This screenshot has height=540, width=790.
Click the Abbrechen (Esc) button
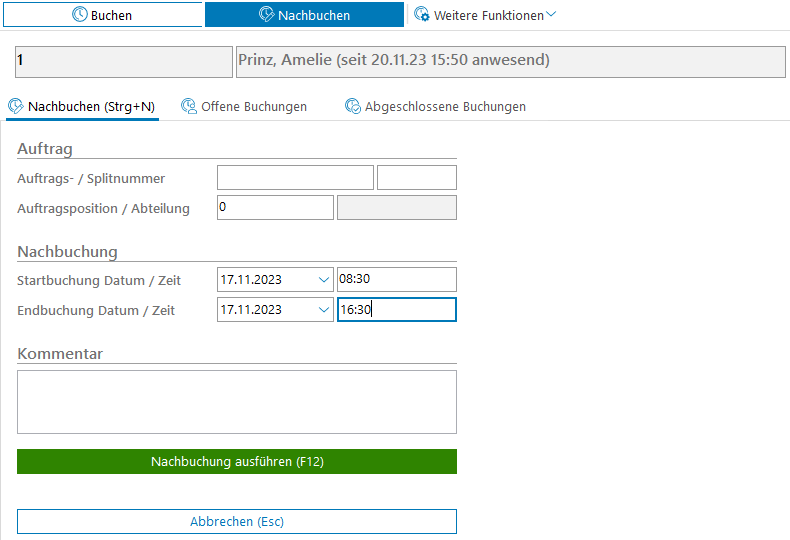coord(237,521)
